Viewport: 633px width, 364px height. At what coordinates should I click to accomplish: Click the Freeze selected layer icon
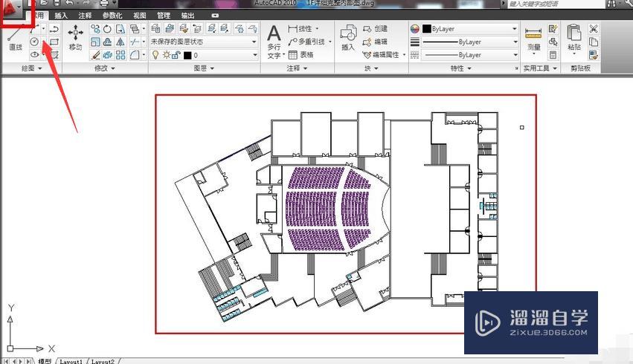[x=239, y=29]
